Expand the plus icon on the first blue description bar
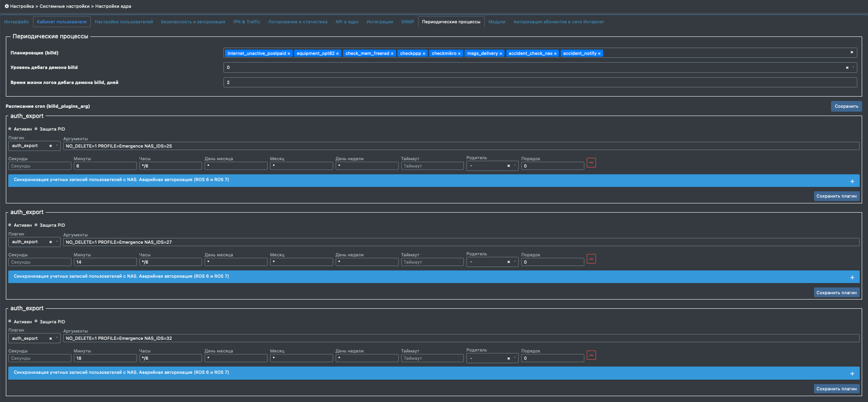Image resolution: width=868 pixels, height=402 pixels. point(852,182)
